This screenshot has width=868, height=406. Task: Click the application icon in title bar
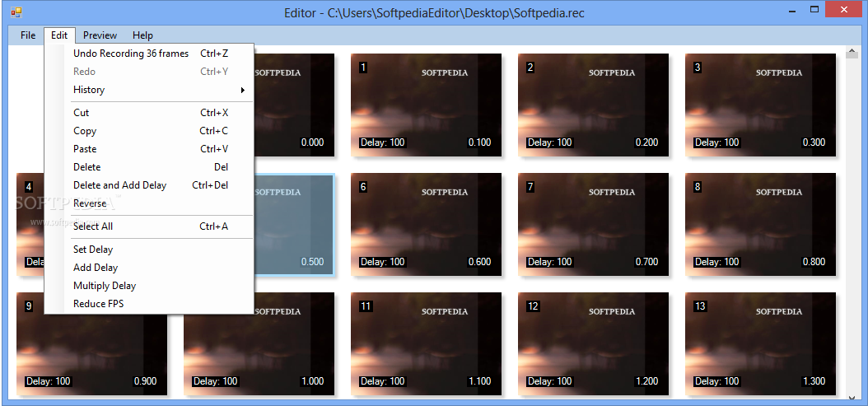[x=16, y=12]
